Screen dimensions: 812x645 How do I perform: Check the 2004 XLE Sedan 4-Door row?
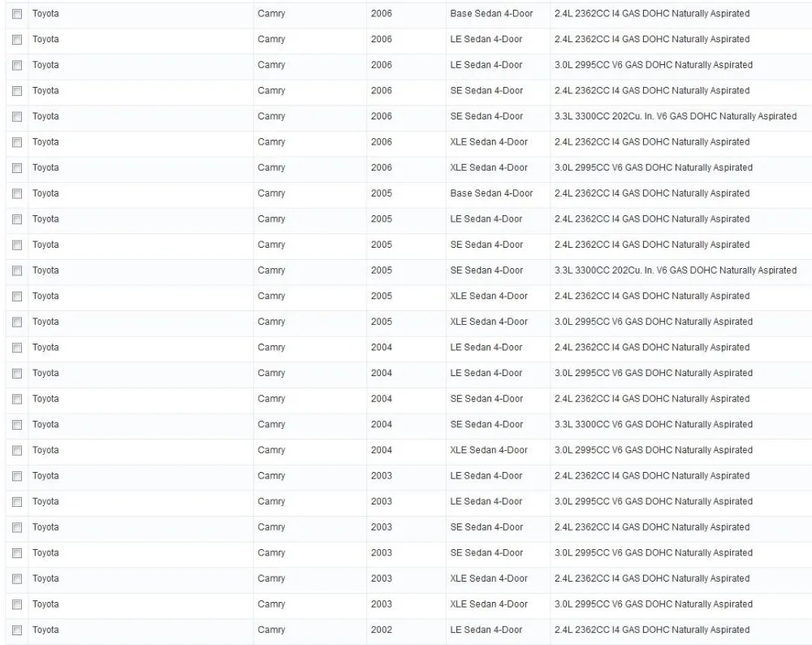(17, 451)
